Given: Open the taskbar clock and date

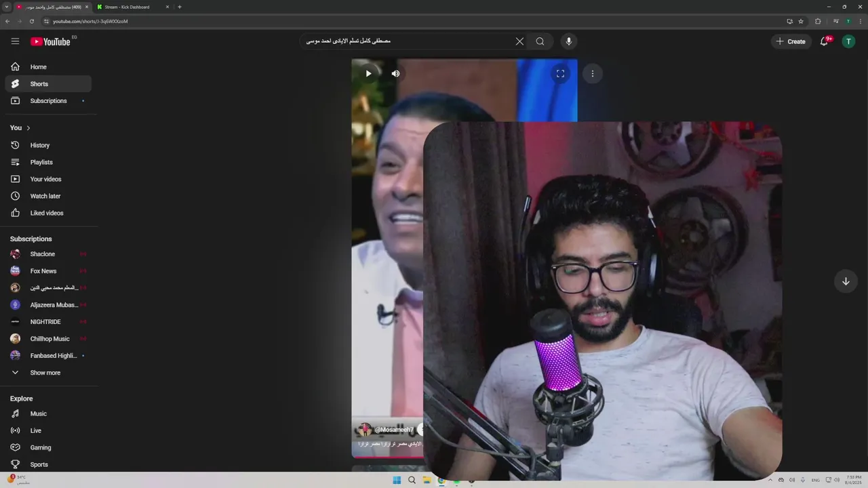Looking at the screenshot, I should tap(853, 480).
